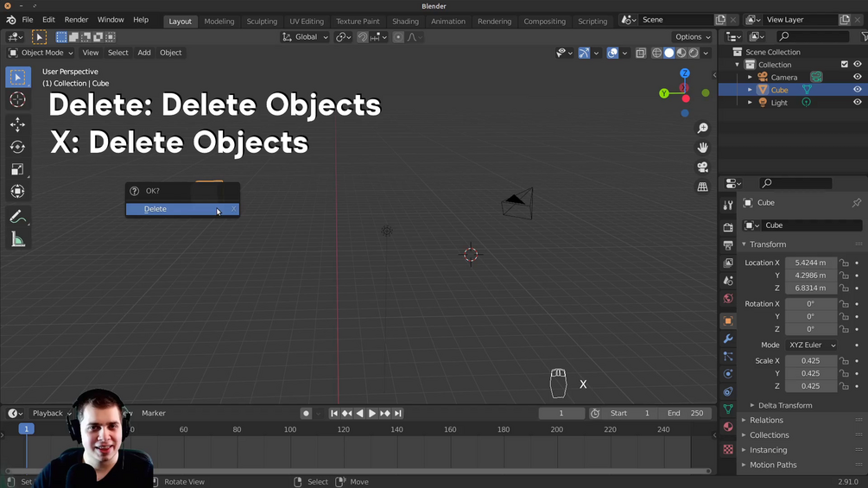The height and width of the screenshot is (488, 868).
Task: Hide the Camera object in outliner
Action: (x=857, y=77)
